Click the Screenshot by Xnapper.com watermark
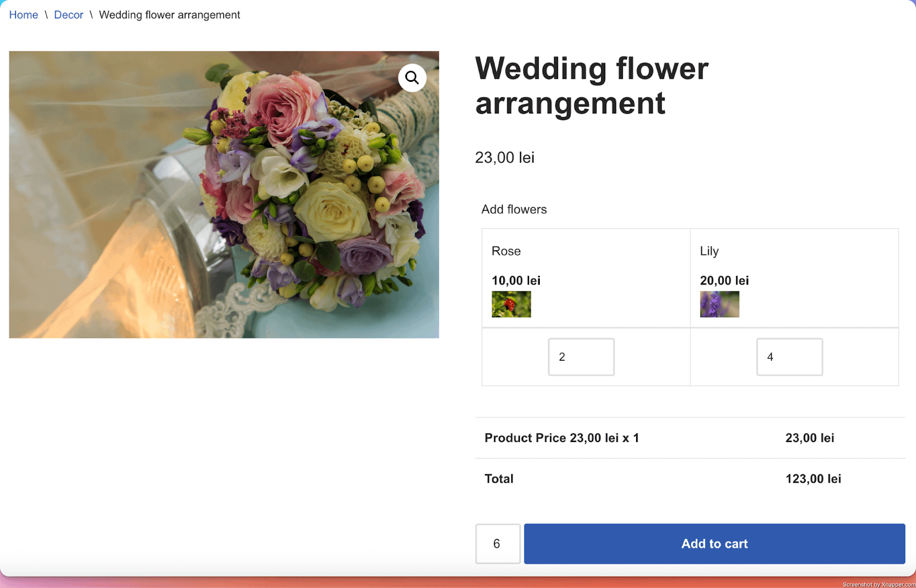Image resolution: width=916 pixels, height=588 pixels. point(878,584)
